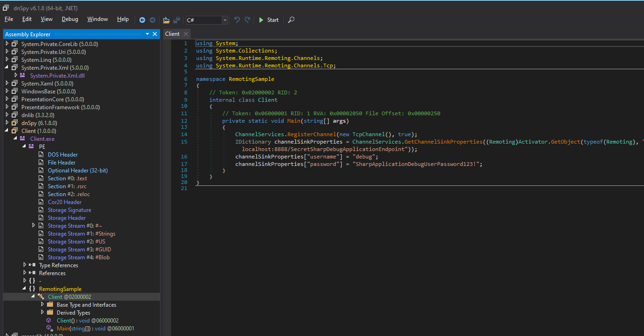Open the C# language dropdown
Screen dimensions: 644x336
[225, 20]
